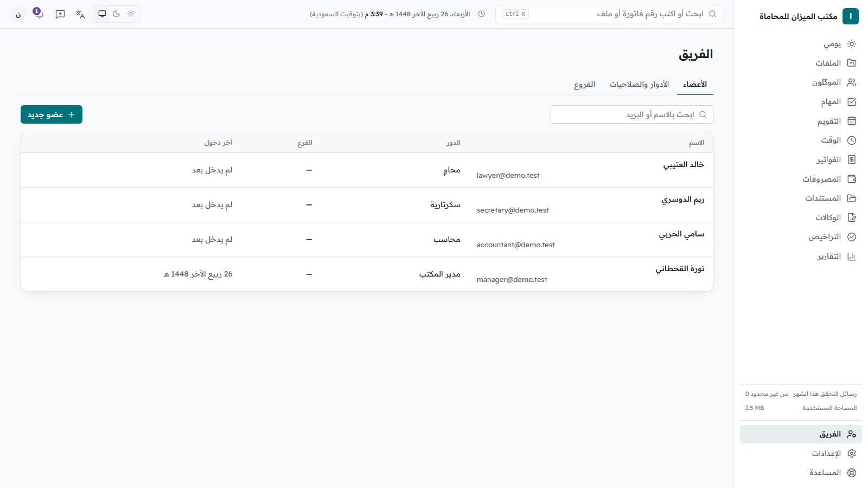
Task: Go to الفريق item in sidebar
Action: (801, 434)
